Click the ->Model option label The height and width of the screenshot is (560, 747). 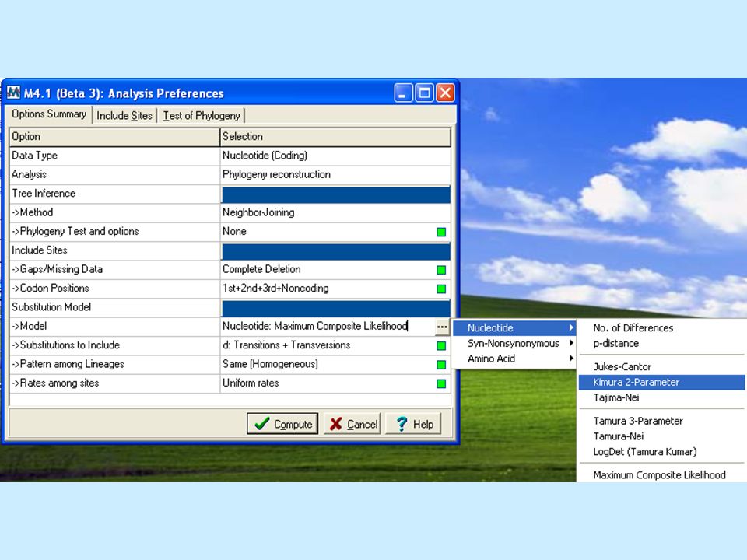[x=29, y=326]
